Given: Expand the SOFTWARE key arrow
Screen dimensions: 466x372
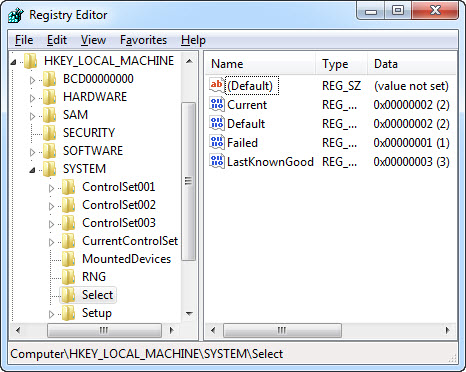Looking at the screenshot, I should tap(32, 152).
